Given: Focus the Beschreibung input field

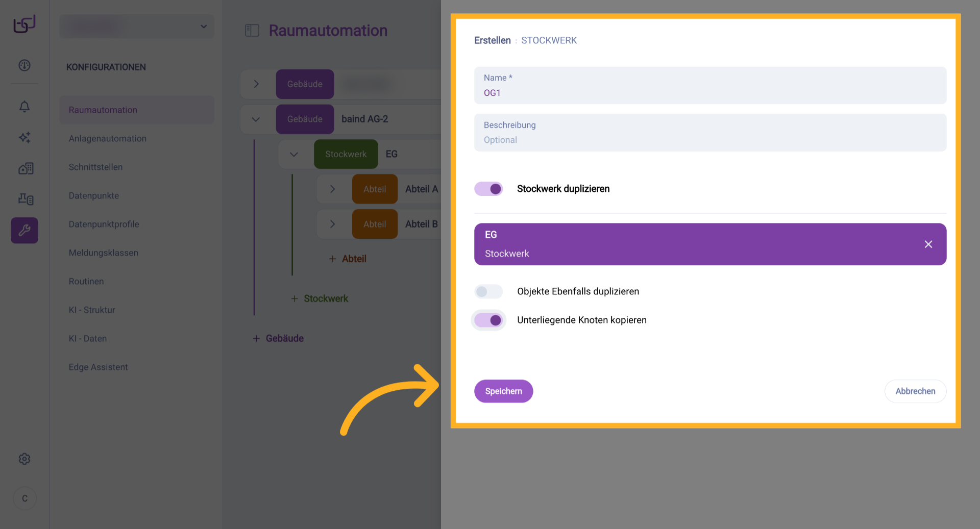Looking at the screenshot, I should coord(709,139).
